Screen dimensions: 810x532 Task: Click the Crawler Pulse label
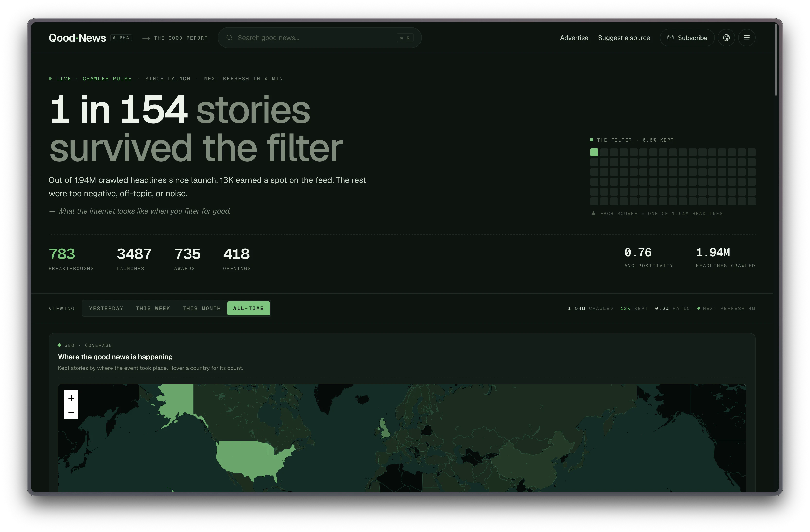[x=107, y=79]
